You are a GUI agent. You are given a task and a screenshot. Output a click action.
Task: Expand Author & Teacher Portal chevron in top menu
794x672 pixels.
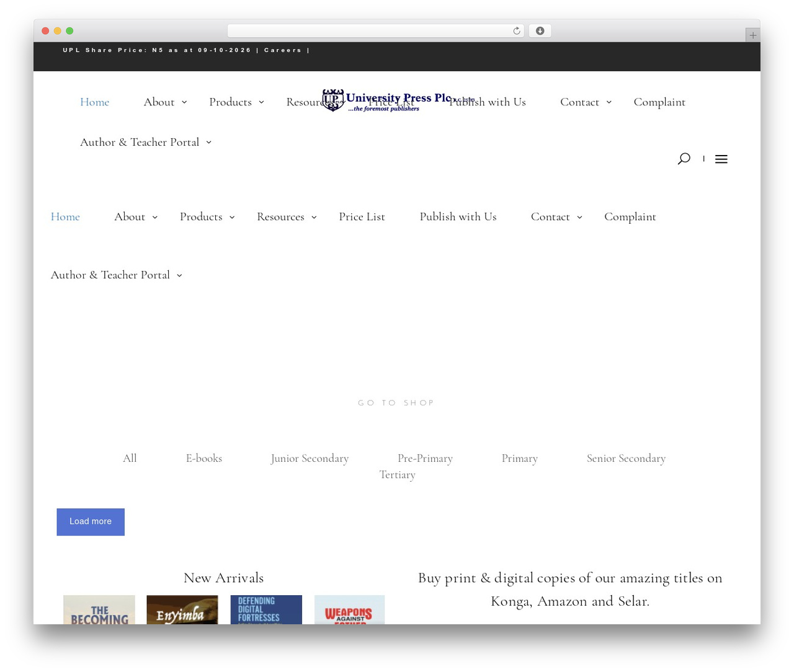coord(208,143)
